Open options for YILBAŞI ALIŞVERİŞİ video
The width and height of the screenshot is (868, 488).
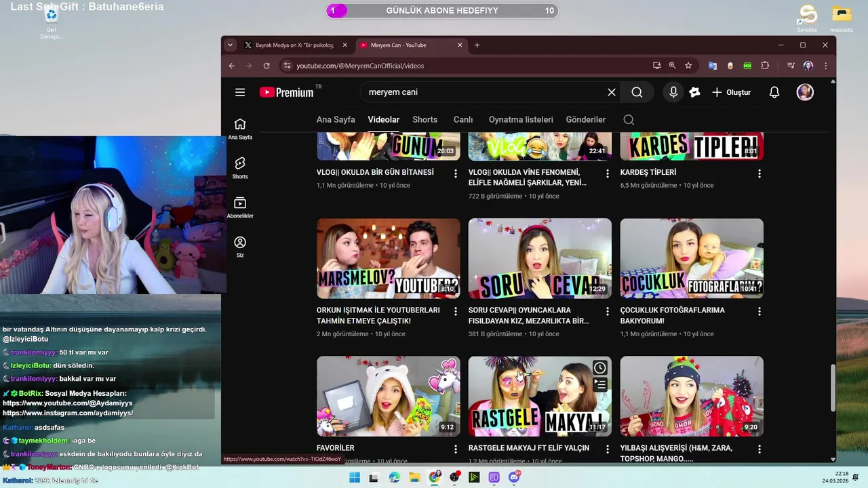(x=759, y=449)
